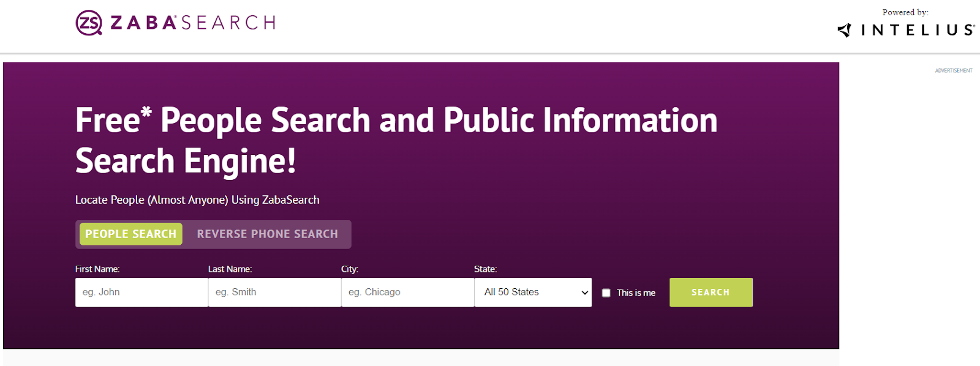This screenshot has height=366, width=980.
Task: Click the Locate People (Almost Anyone) subtitle
Action: click(197, 200)
